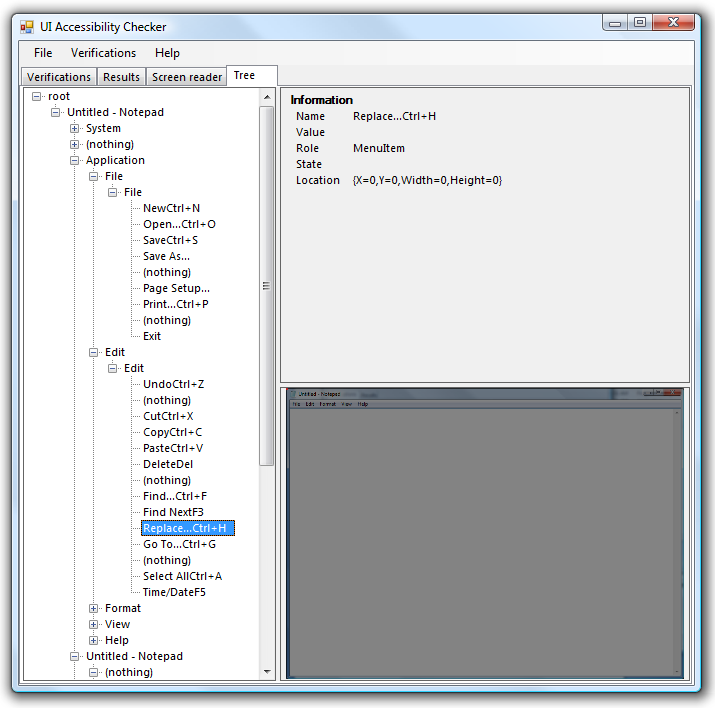Collapse the root tree node

pyautogui.click(x=37, y=97)
